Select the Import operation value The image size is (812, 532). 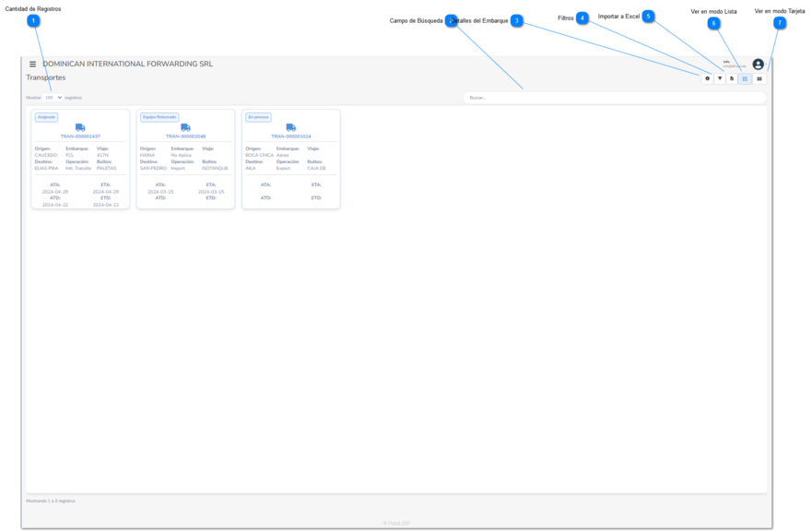point(178,169)
